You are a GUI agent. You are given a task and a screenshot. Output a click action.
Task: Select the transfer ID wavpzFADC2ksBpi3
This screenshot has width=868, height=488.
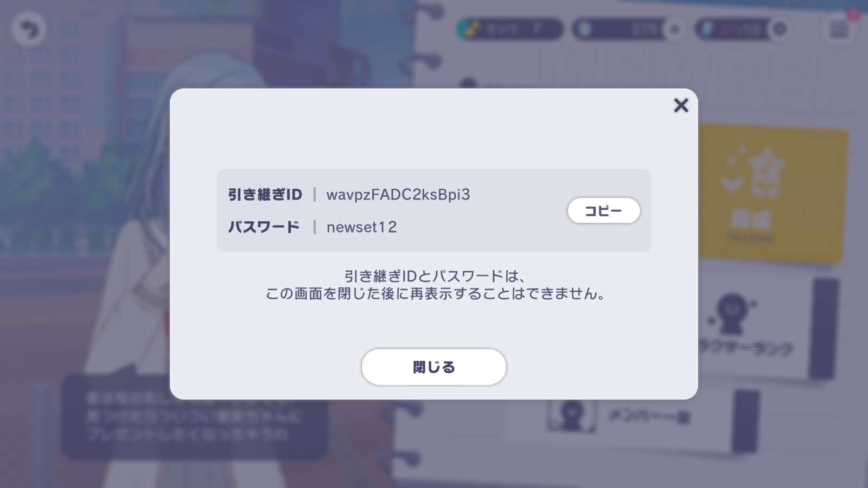(x=398, y=195)
